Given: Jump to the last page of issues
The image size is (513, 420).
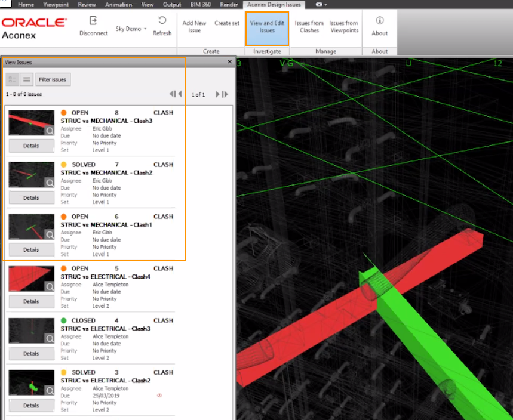Looking at the screenshot, I should point(225,94).
